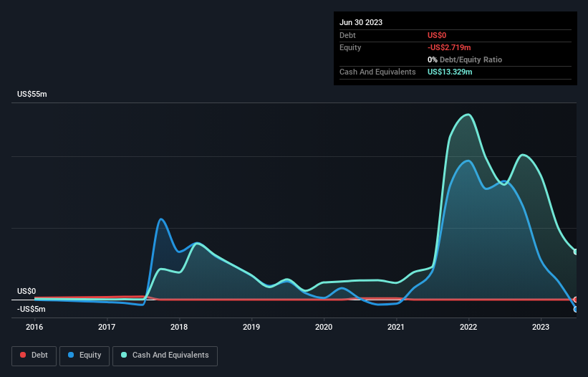This screenshot has height=377, width=588.
Task: Click the teal Cash And Equivalents legend dot
Action: (124, 355)
